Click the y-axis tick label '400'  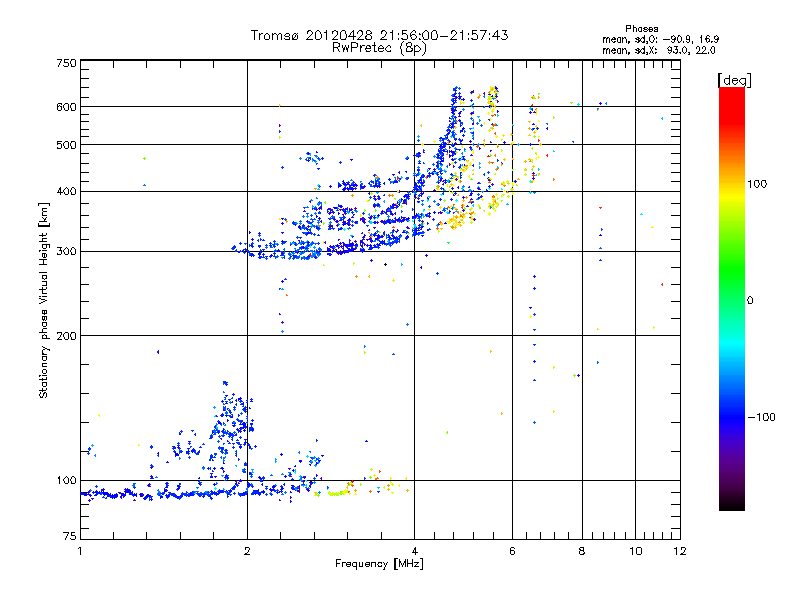coord(66,192)
